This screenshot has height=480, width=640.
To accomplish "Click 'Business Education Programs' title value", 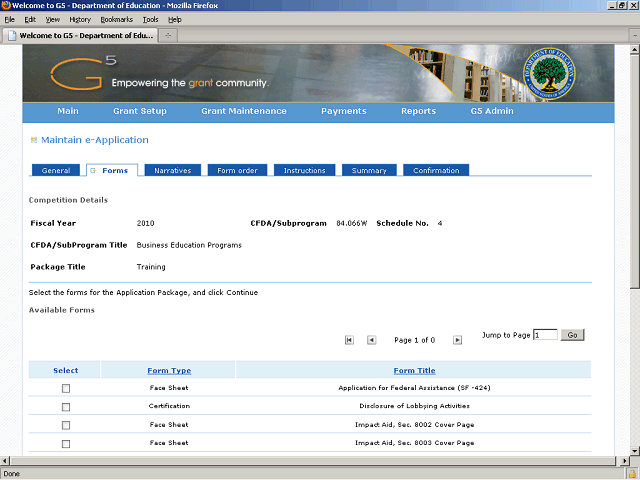I will pos(189,245).
